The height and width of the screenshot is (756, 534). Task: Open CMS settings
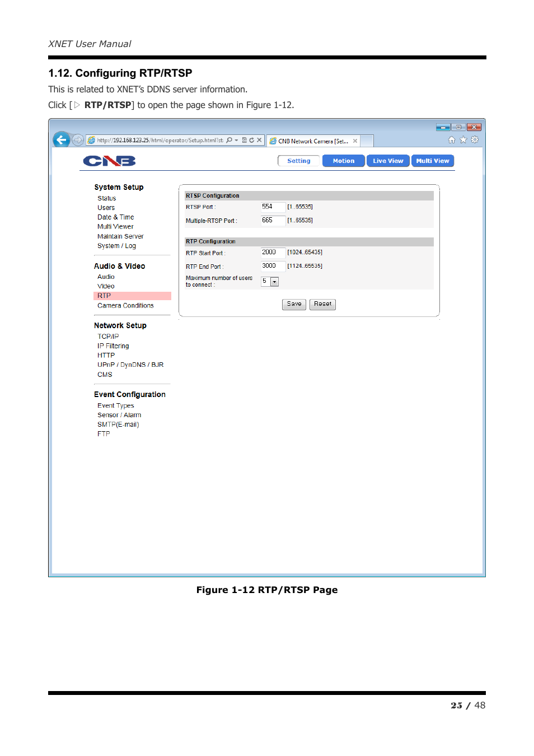pos(105,375)
